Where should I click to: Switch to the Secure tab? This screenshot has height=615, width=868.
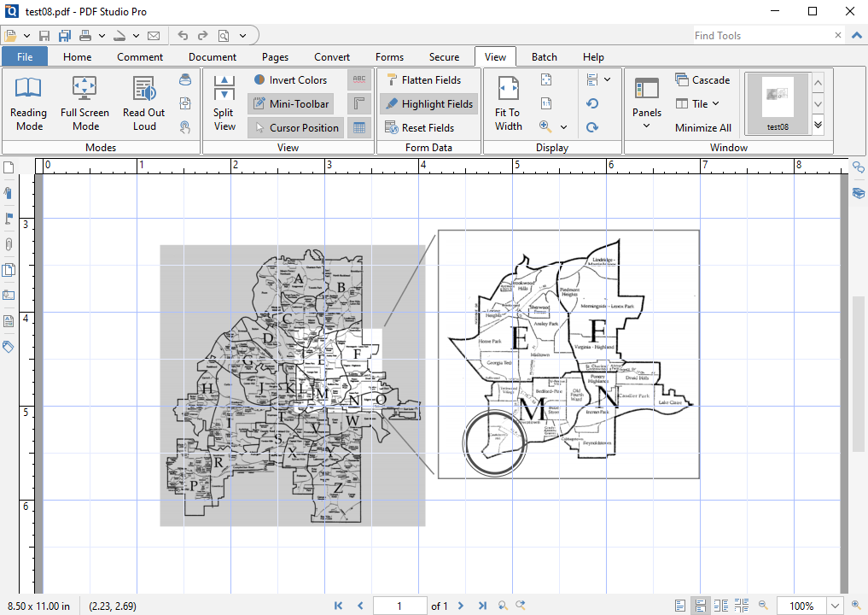(x=444, y=57)
